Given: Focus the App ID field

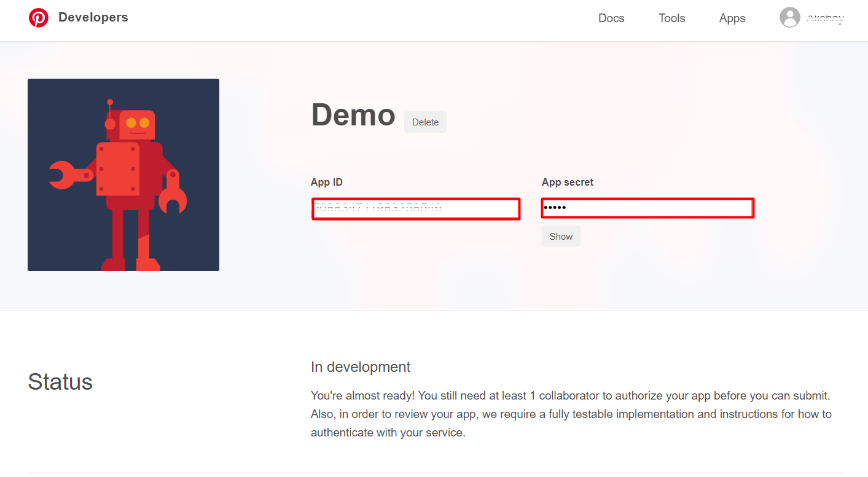Looking at the screenshot, I should [x=416, y=208].
